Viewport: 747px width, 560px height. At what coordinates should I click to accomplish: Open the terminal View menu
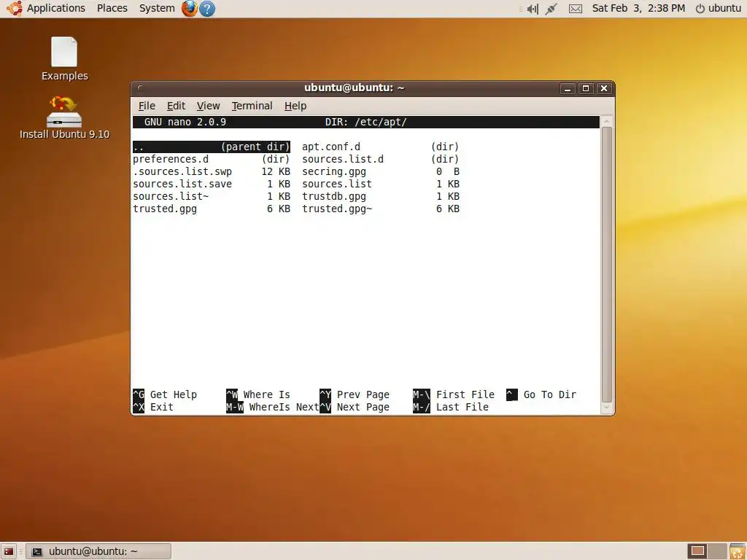(208, 106)
